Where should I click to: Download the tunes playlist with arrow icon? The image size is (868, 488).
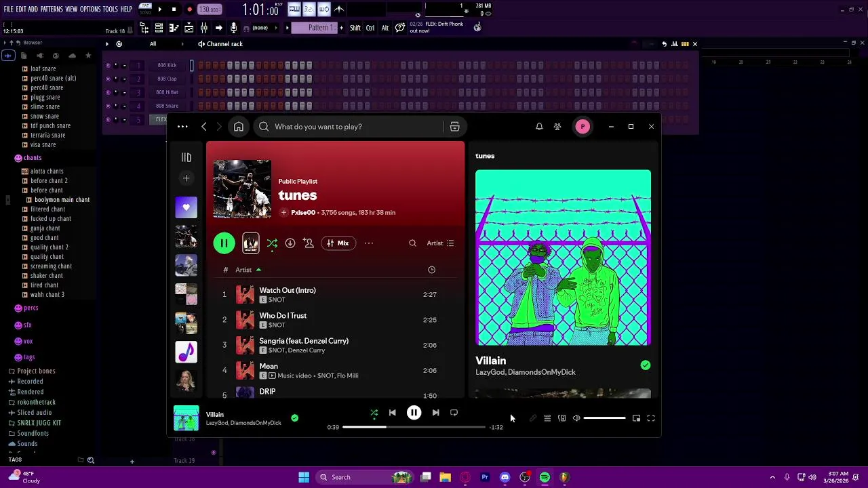point(290,243)
